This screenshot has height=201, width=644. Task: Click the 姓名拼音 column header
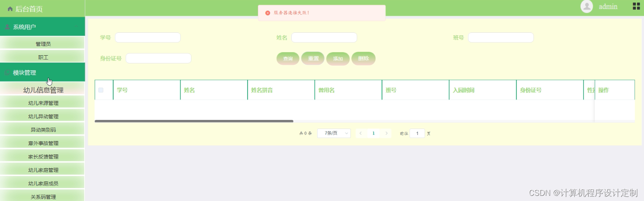(x=281, y=90)
